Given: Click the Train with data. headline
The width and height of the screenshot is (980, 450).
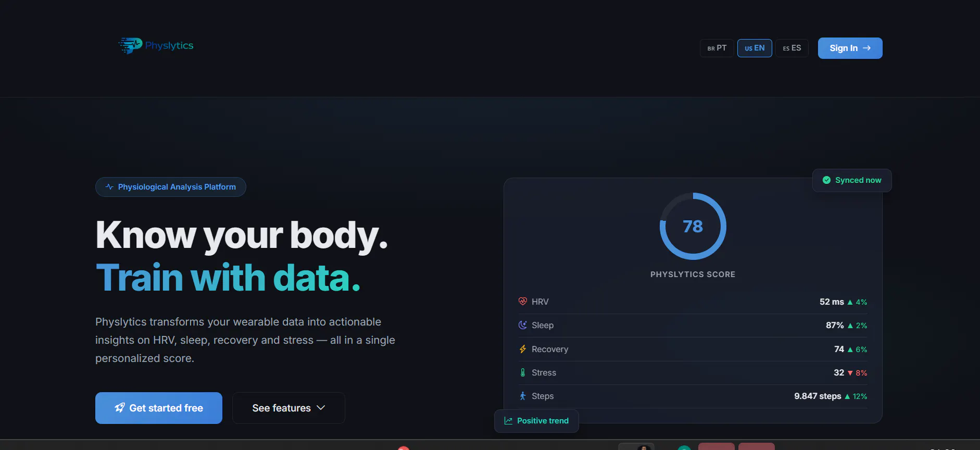Looking at the screenshot, I should click(x=228, y=278).
